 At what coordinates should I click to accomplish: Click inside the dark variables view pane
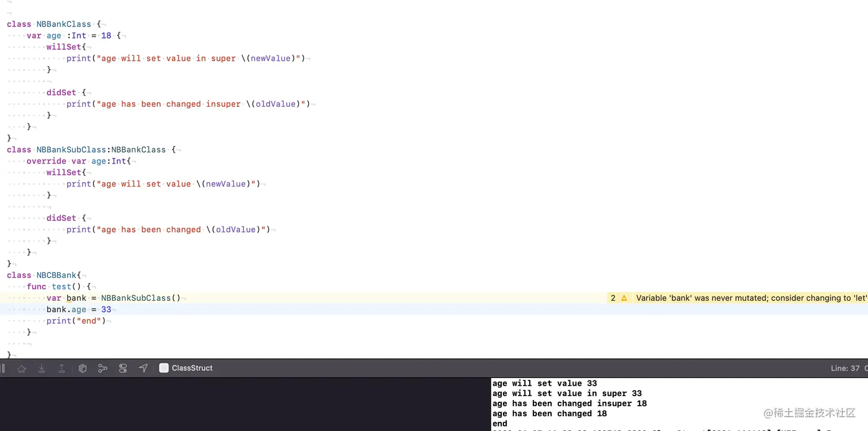[245, 404]
